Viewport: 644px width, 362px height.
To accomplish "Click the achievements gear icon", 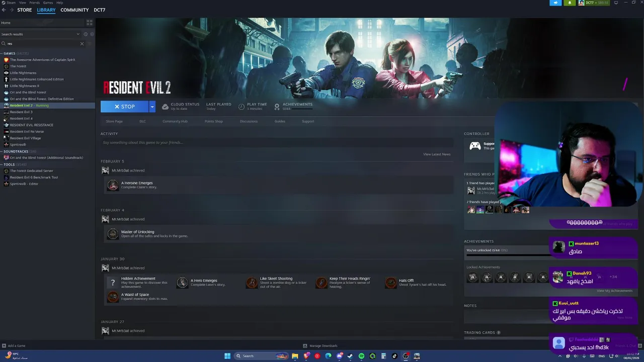I will click(x=277, y=107).
